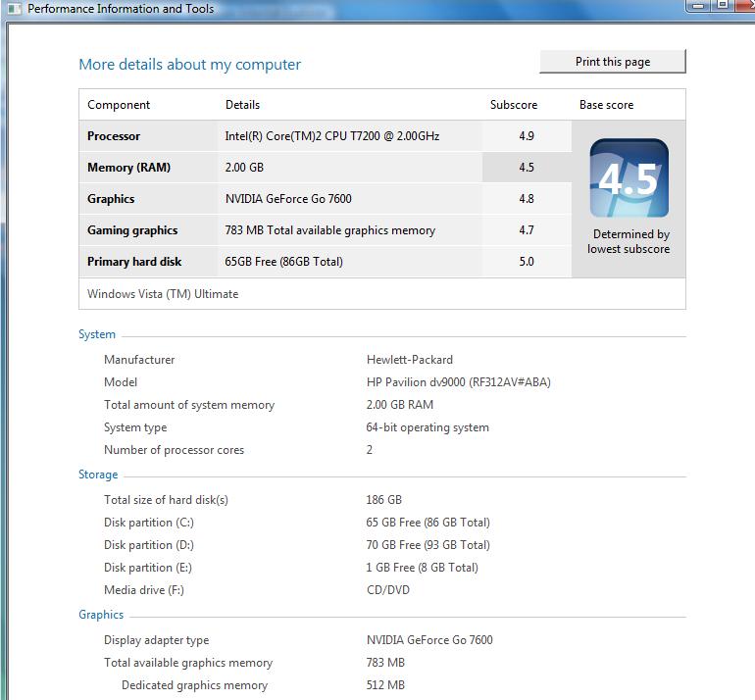Image resolution: width=755 pixels, height=700 pixels.
Task: Click 'Total size of hard disk(s)' label
Action: coord(166,500)
